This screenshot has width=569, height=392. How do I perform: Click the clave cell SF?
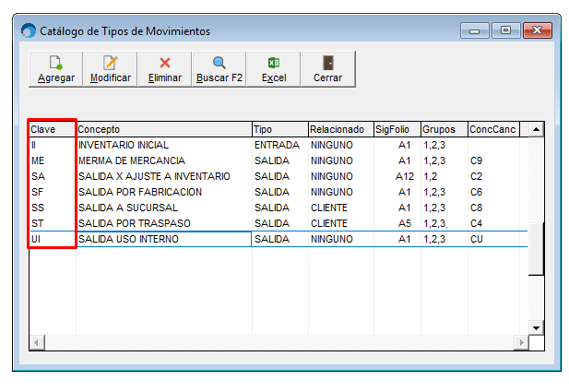(53, 192)
